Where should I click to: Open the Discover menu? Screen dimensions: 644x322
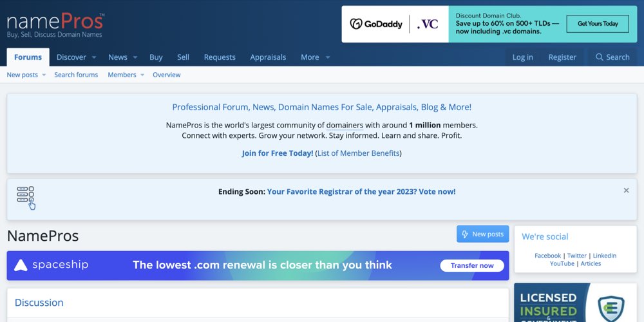(x=71, y=57)
